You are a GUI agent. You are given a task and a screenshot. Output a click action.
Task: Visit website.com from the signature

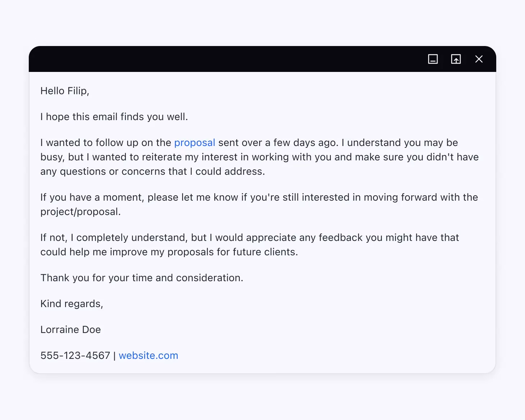[148, 355]
